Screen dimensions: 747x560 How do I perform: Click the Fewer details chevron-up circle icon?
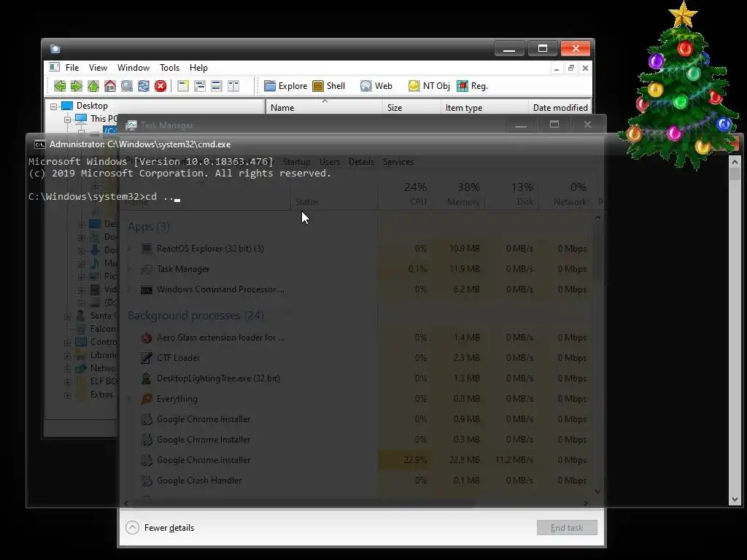point(133,528)
